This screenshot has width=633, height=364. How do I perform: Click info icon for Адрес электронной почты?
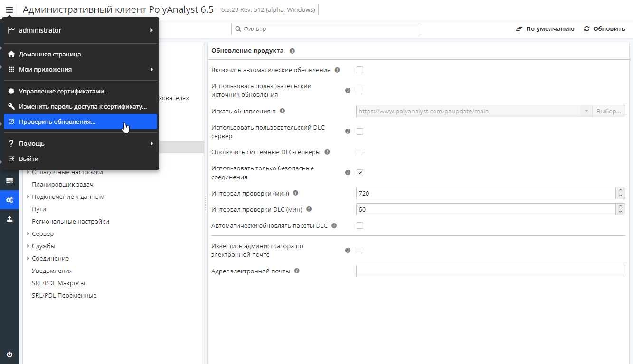tap(297, 271)
